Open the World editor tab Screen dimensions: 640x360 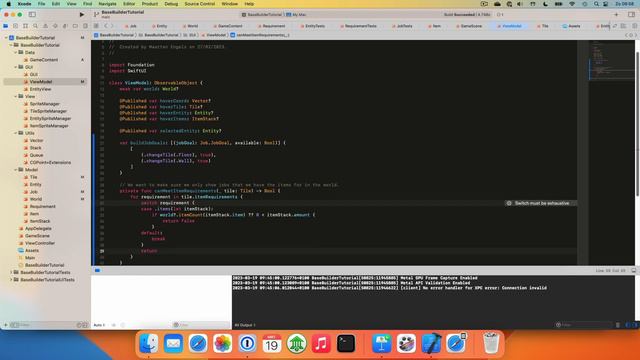tap(190, 26)
